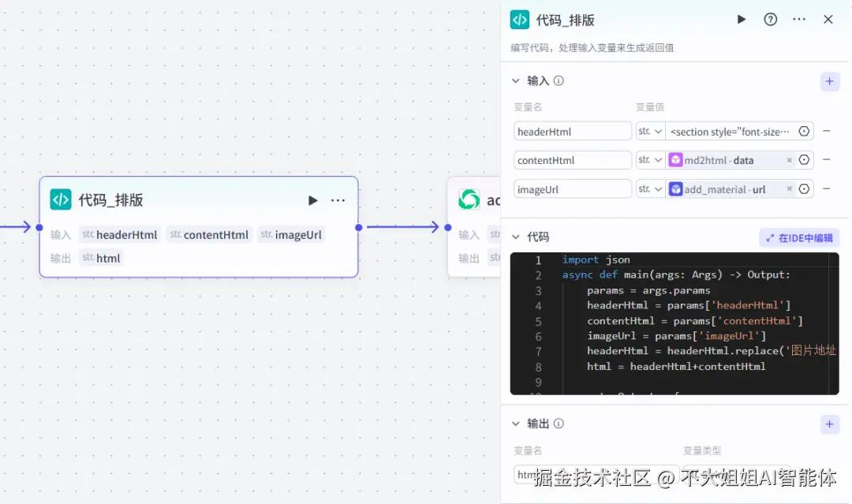The image size is (852, 504).
Task: Open the ... more options menu
Action: tap(798, 19)
